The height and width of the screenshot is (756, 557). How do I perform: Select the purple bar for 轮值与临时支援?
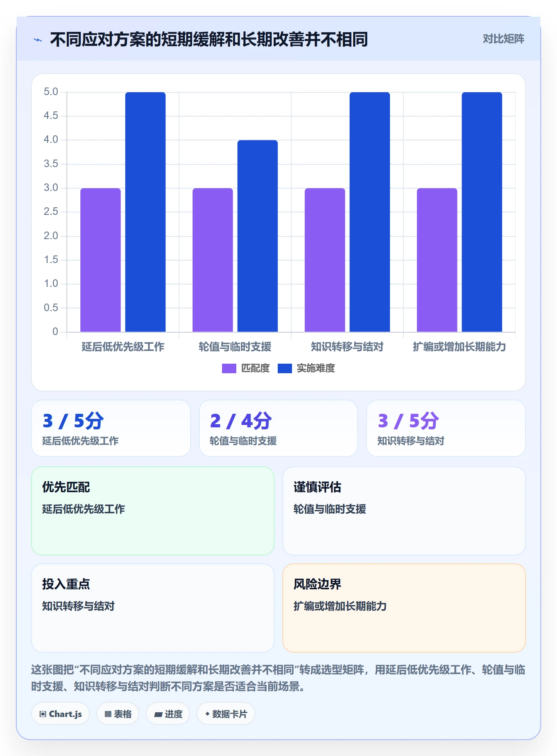coord(212,260)
